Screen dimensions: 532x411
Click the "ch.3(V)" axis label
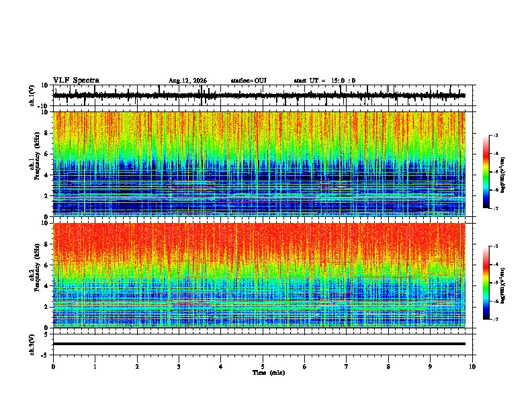coord(32,345)
